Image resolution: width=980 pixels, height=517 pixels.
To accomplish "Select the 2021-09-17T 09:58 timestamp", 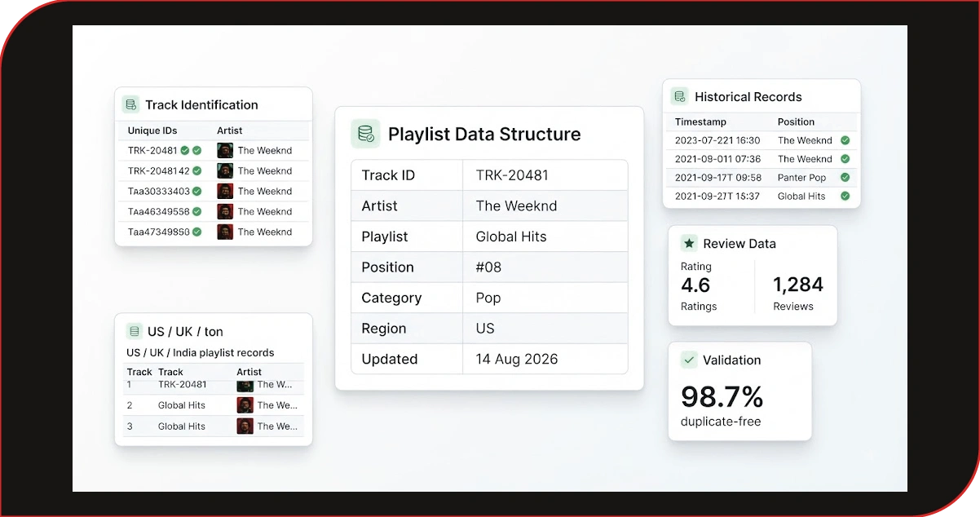I will (x=718, y=178).
